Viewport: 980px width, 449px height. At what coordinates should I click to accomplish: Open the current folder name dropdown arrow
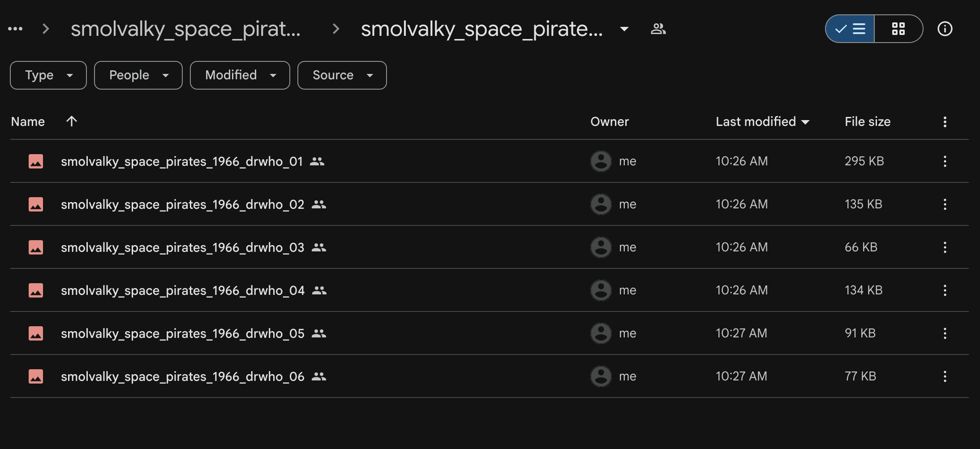click(x=624, y=29)
